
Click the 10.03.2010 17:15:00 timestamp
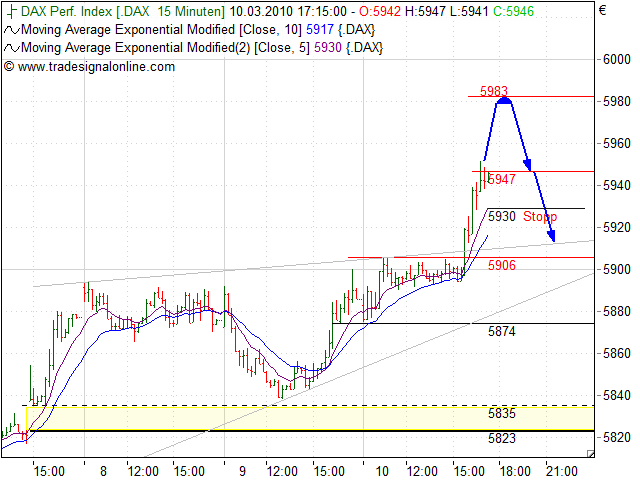[x=288, y=11]
